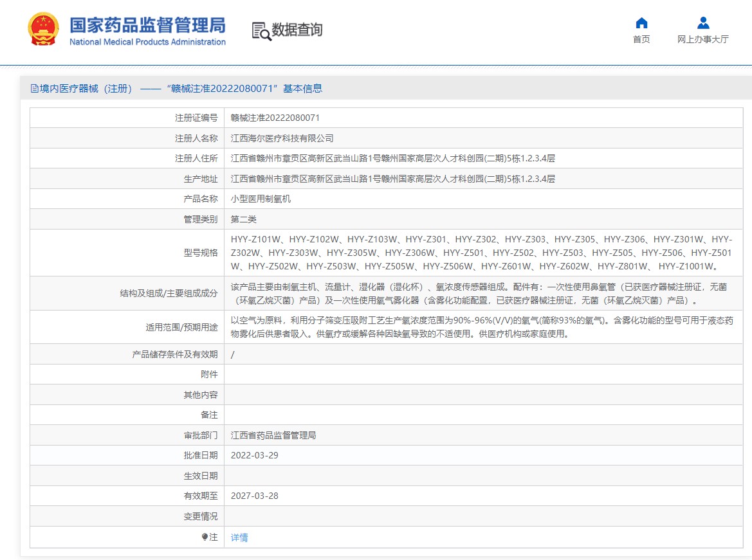Click the 数据查询 heading text

click(297, 30)
